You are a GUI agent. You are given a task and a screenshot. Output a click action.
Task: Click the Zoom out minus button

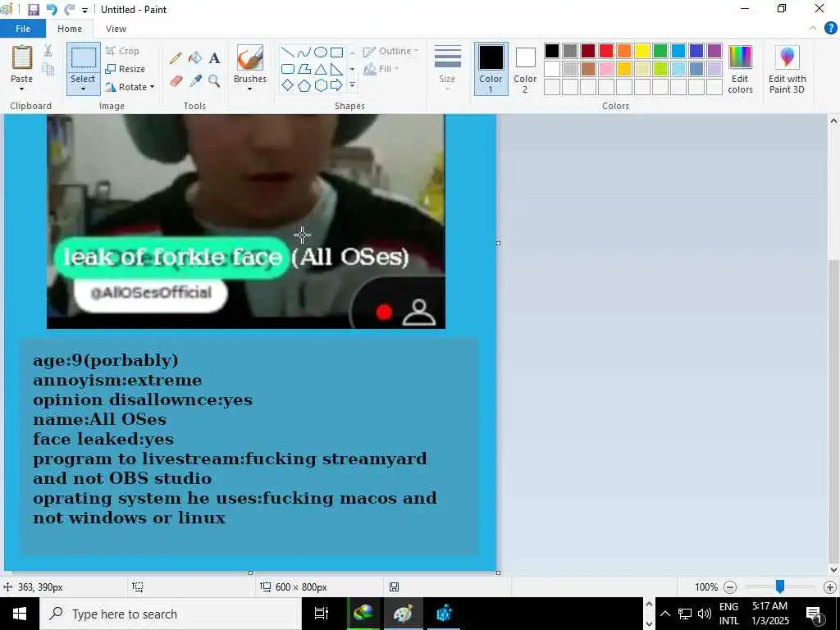pos(729,587)
